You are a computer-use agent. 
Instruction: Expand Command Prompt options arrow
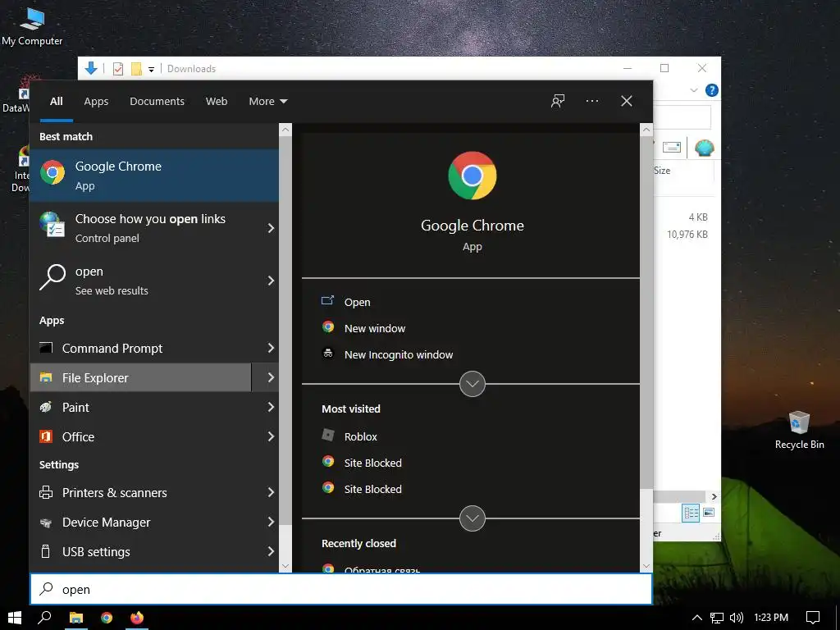[271, 348]
